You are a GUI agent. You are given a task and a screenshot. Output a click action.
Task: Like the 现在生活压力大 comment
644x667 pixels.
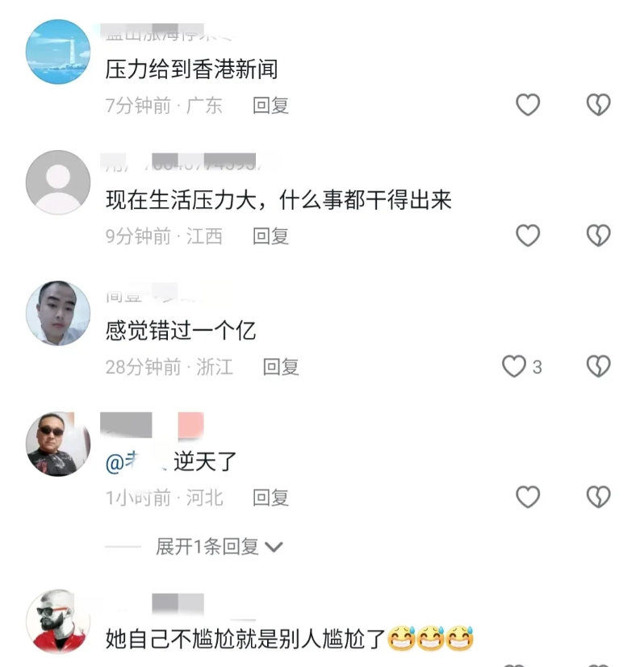coord(528,236)
